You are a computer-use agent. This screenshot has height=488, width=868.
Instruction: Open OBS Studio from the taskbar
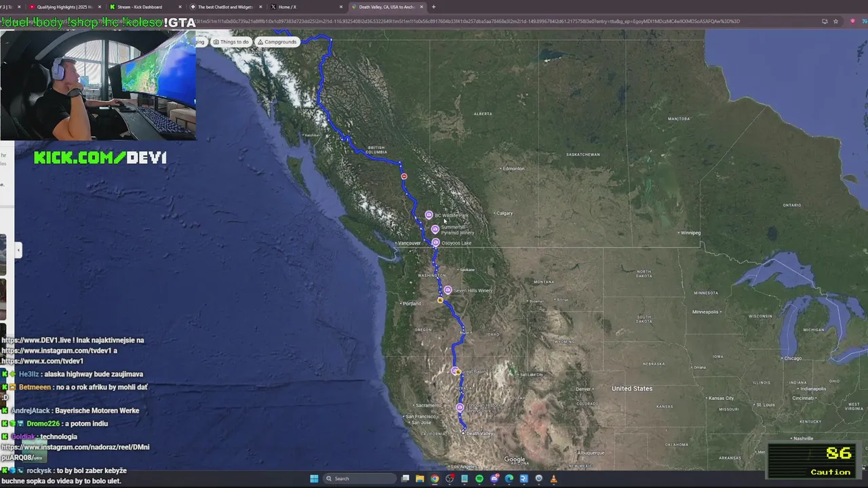pyautogui.click(x=450, y=479)
